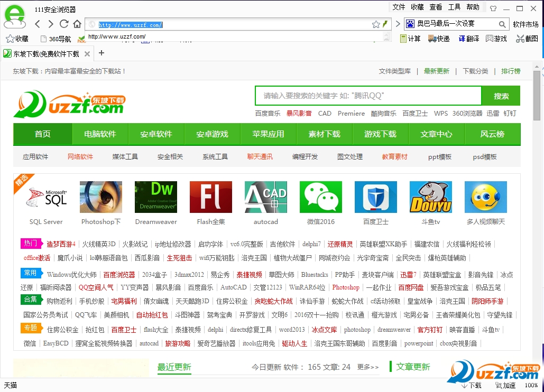Open the 收藏 menu in title bar
Viewport: 544px width, 392px height.
click(x=417, y=7)
